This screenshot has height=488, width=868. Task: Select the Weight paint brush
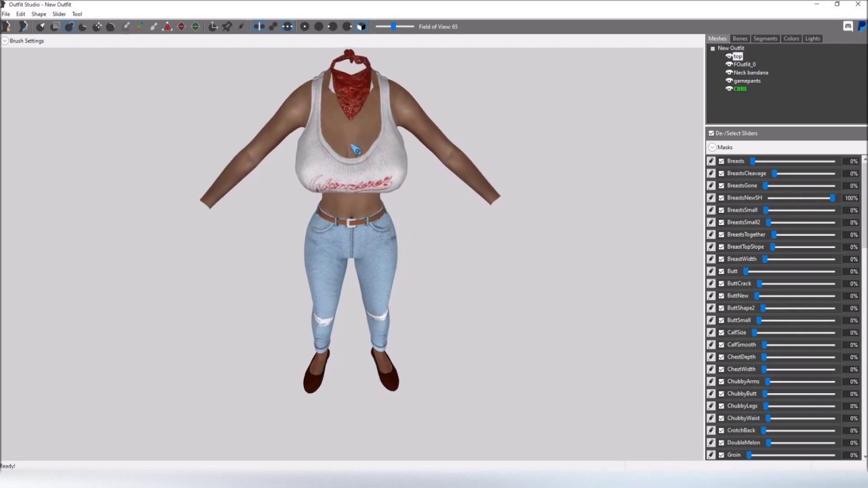click(125, 26)
